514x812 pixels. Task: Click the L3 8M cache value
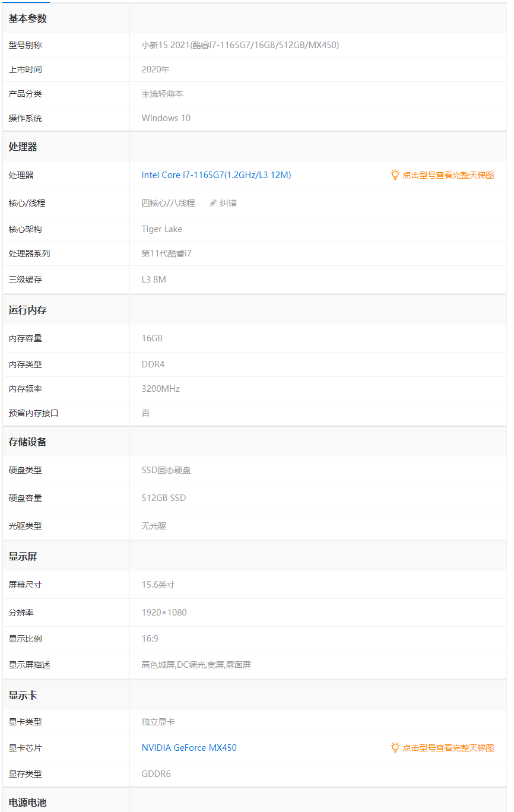[154, 279]
